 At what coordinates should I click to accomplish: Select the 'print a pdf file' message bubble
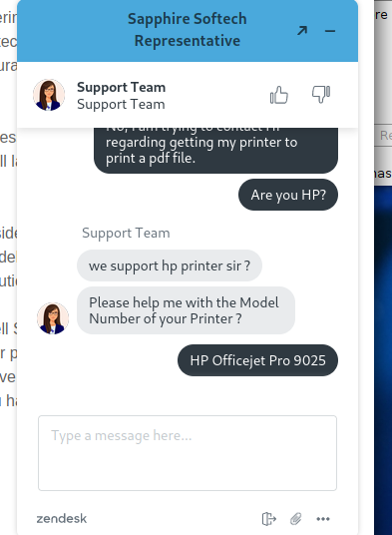click(215, 150)
